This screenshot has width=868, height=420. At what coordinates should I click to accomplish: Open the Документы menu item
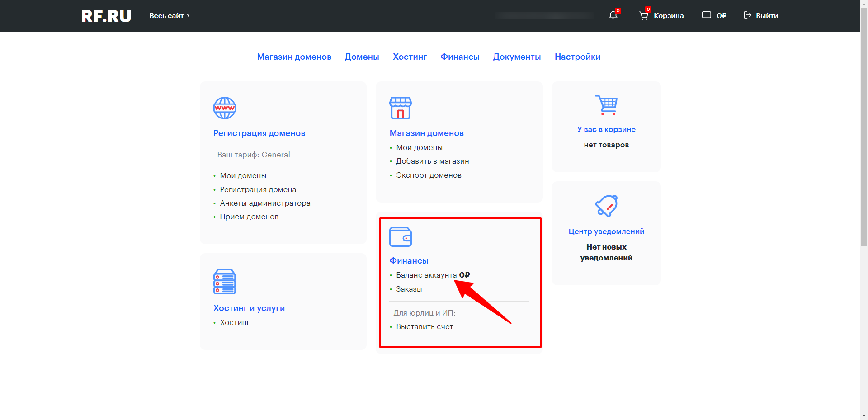coord(517,57)
